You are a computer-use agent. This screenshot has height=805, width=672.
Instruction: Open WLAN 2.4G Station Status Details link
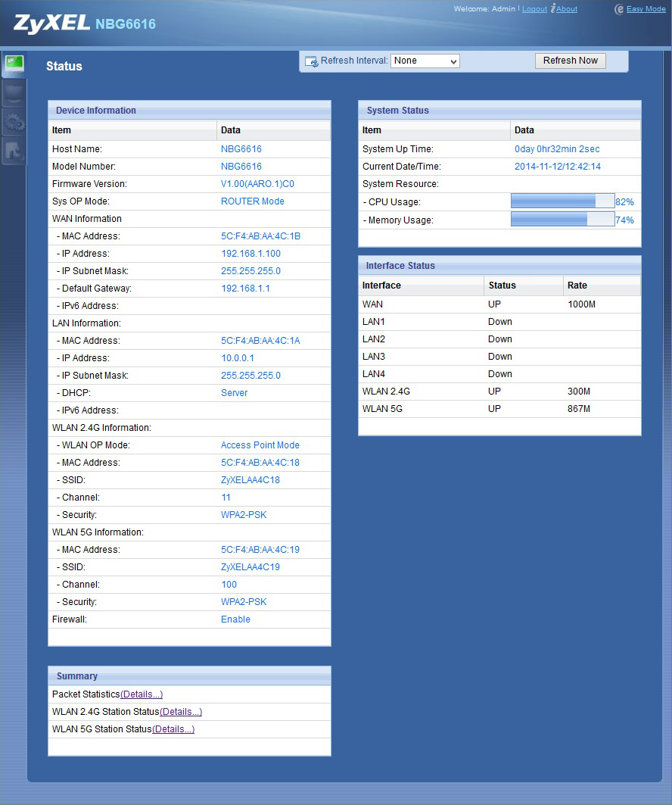click(181, 712)
